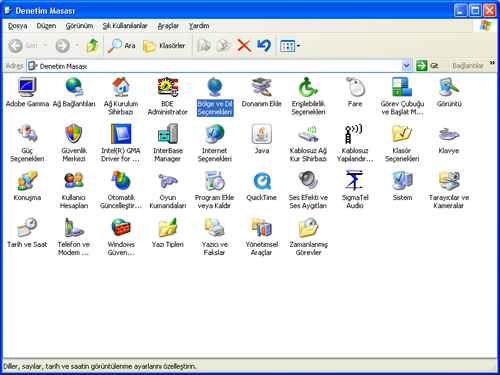Open Tarih ve Saat icon

point(27,233)
